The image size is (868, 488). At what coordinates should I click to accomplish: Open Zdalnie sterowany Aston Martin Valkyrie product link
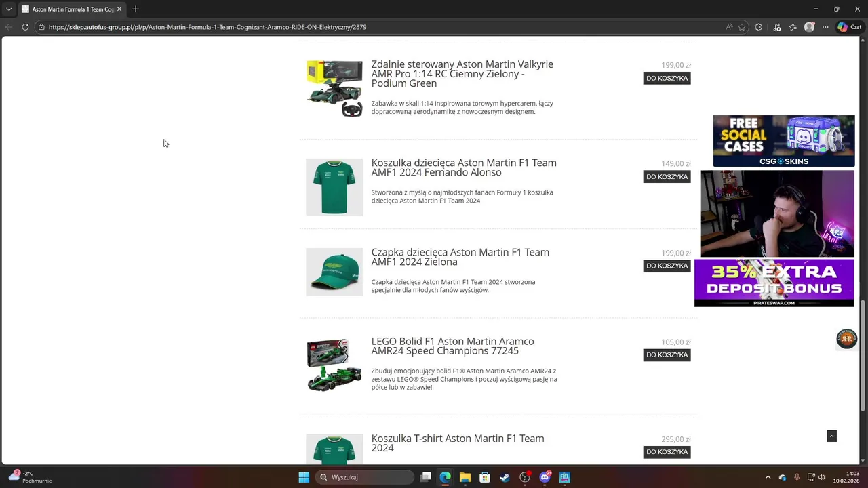pyautogui.click(x=462, y=74)
